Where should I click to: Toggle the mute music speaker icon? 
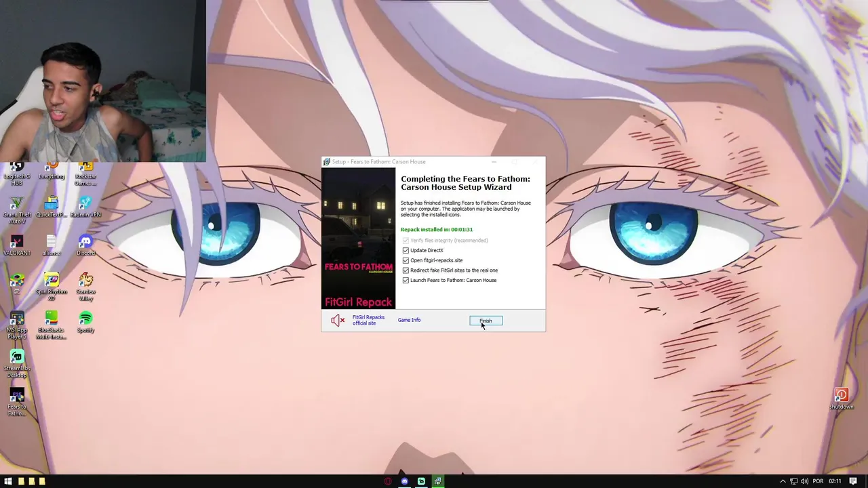point(338,320)
